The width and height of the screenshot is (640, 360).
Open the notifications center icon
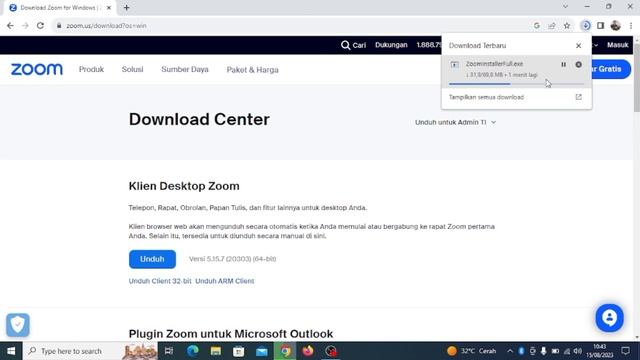point(625,351)
